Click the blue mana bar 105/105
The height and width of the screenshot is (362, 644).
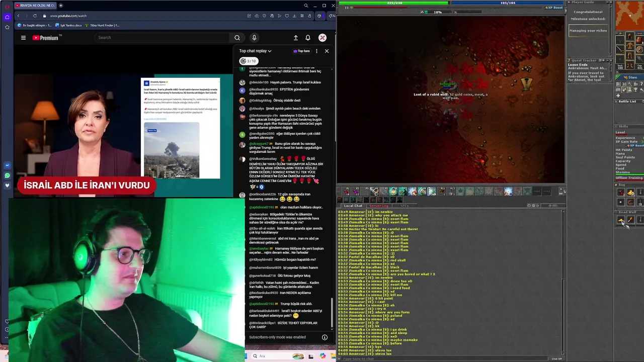coord(508,3)
